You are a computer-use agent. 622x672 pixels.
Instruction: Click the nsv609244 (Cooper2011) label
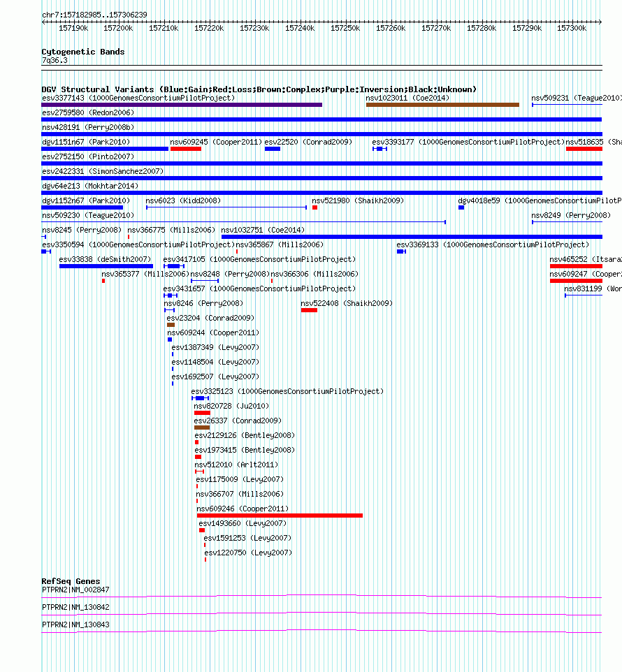(x=213, y=333)
